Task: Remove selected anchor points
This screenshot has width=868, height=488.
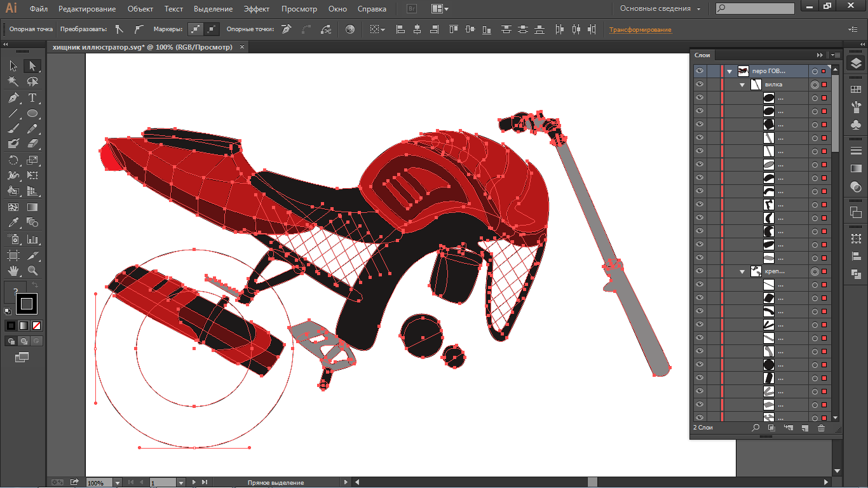Action: click(x=287, y=29)
